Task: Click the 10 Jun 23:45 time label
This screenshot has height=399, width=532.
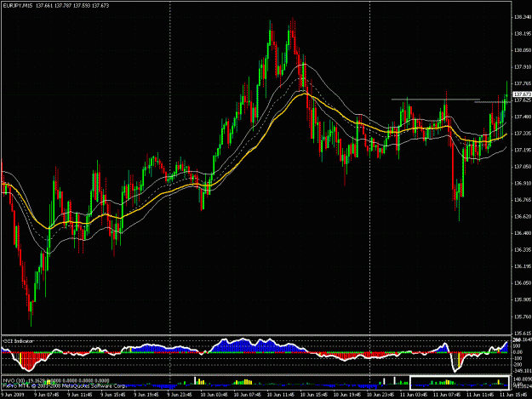Action: coord(380,395)
